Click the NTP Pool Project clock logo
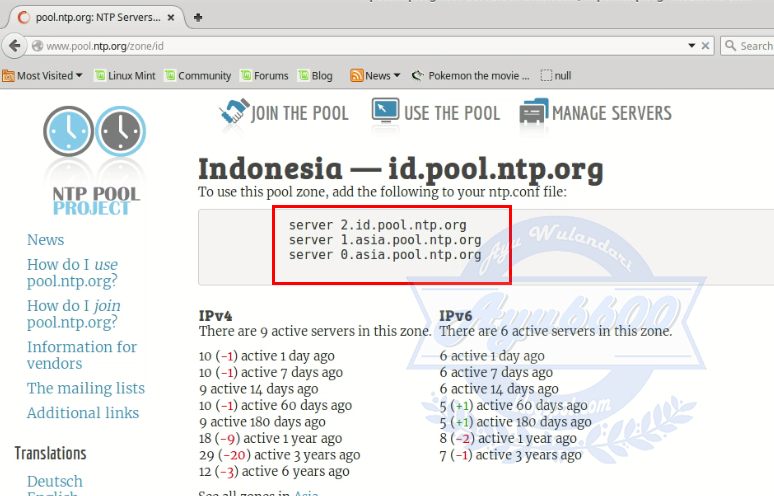 [94, 131]
